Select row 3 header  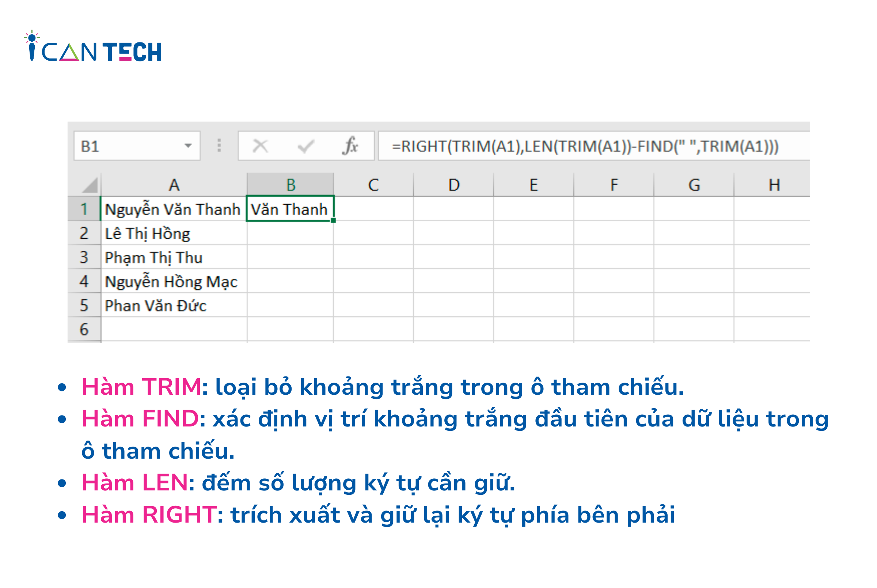(84, 257)
